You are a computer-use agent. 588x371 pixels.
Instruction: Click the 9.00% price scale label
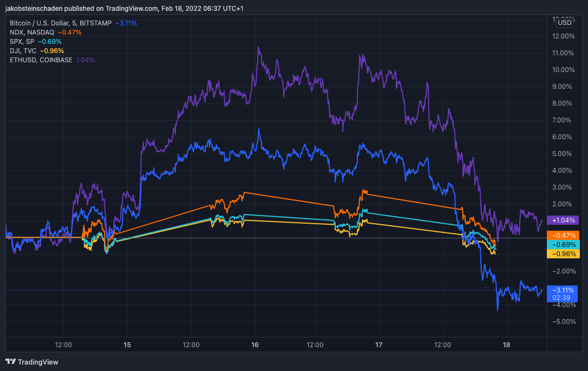click(x=562, y=87)
